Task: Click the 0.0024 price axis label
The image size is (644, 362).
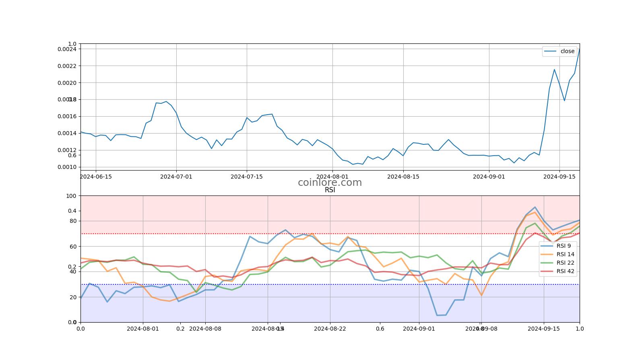Action: (67, 49)
